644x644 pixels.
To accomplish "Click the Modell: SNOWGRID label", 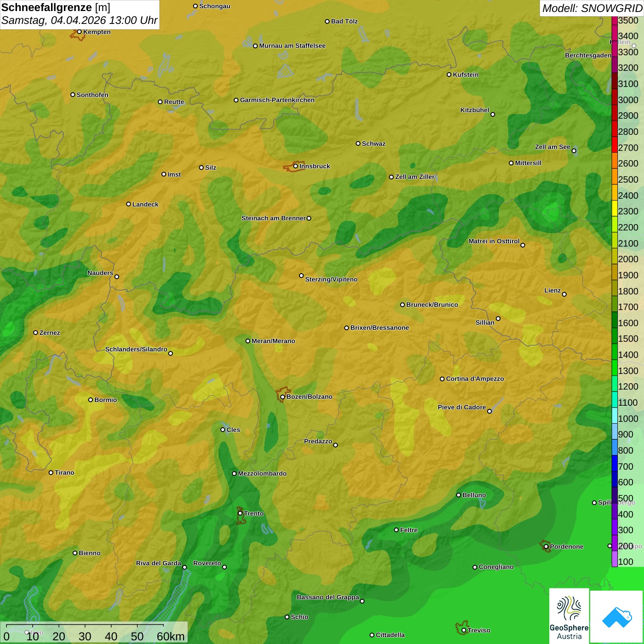I will (x=592, y=8).
